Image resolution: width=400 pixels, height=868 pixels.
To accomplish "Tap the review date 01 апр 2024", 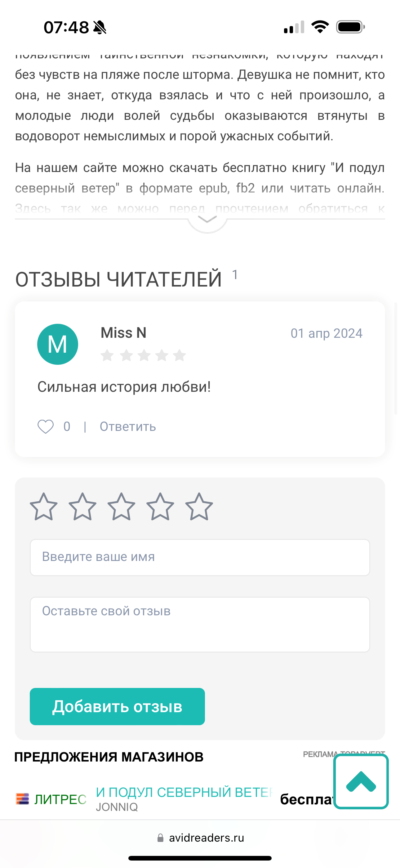I will point(326,333).
